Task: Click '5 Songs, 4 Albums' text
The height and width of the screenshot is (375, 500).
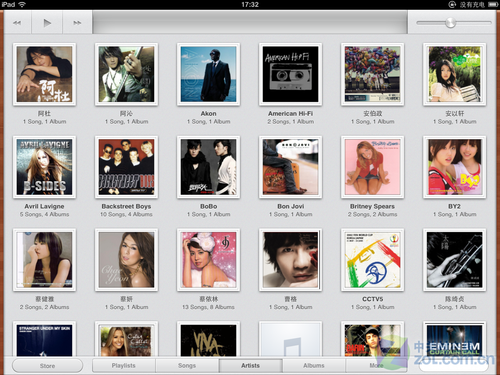Action: [44, 214]
